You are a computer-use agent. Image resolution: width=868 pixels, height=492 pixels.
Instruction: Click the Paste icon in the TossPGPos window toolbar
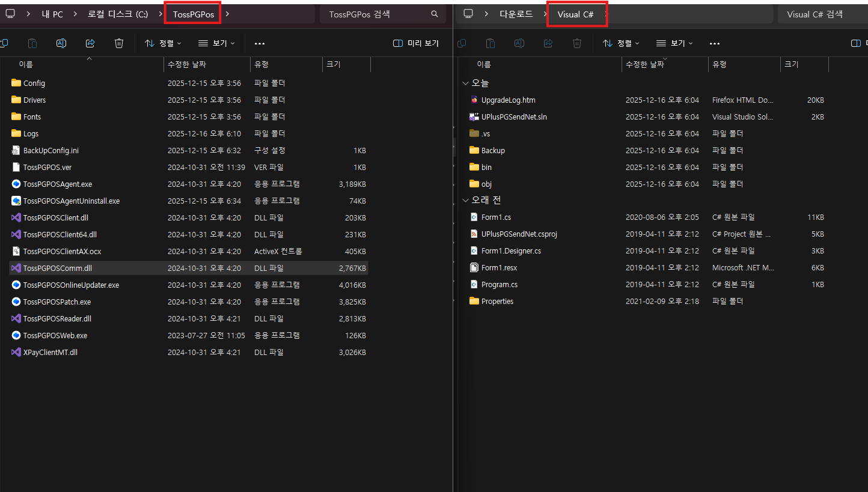point(32,43)
